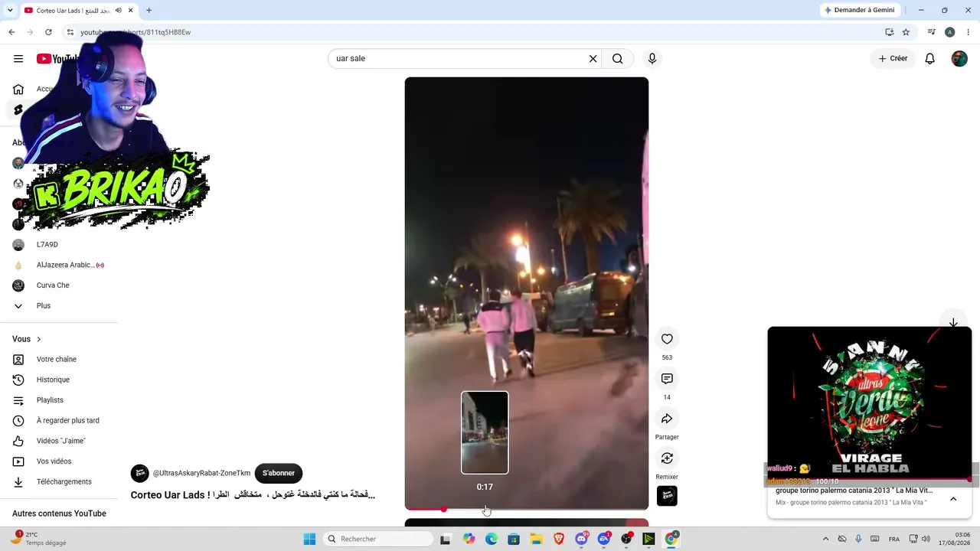
Task: Open Microsoft Edge from taskbar
Action: coord(492,539)
